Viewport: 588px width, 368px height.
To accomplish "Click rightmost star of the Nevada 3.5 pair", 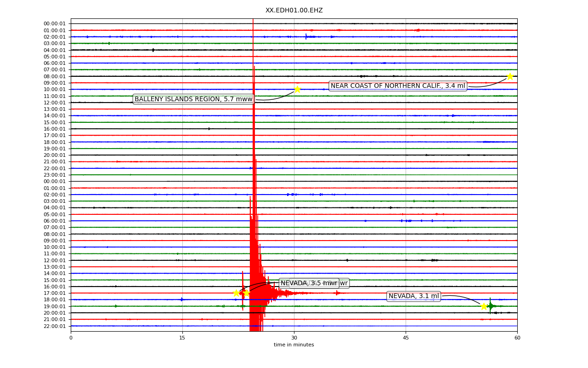I will coord(246,293).
